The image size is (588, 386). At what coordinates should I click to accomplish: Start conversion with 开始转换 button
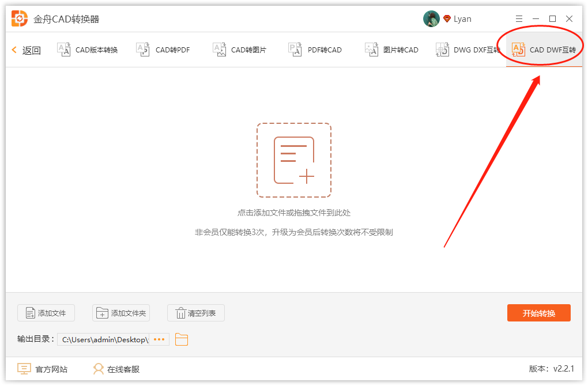[x=538, y=313]
